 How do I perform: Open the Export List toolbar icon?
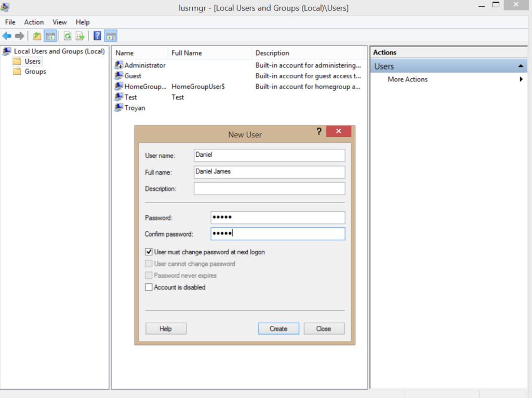pos(80,35)
